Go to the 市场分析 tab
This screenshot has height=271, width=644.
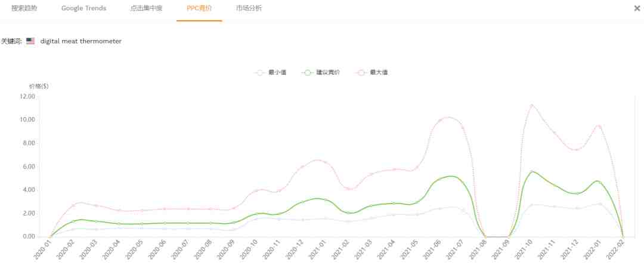(249, 8)
